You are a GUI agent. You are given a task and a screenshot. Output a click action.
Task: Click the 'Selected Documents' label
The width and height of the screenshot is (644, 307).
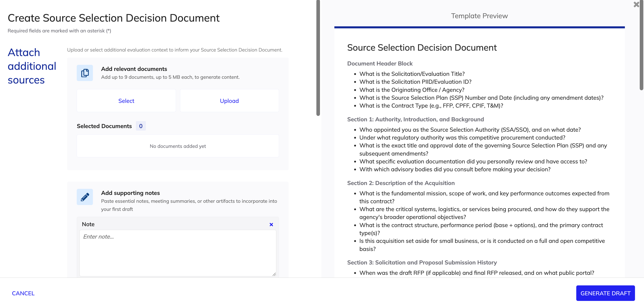point(104,126)
